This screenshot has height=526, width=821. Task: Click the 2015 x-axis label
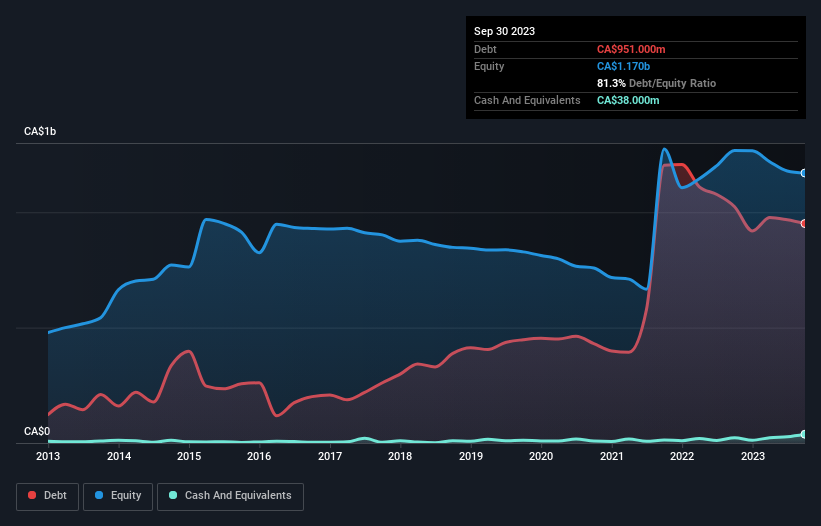[189, 456]
